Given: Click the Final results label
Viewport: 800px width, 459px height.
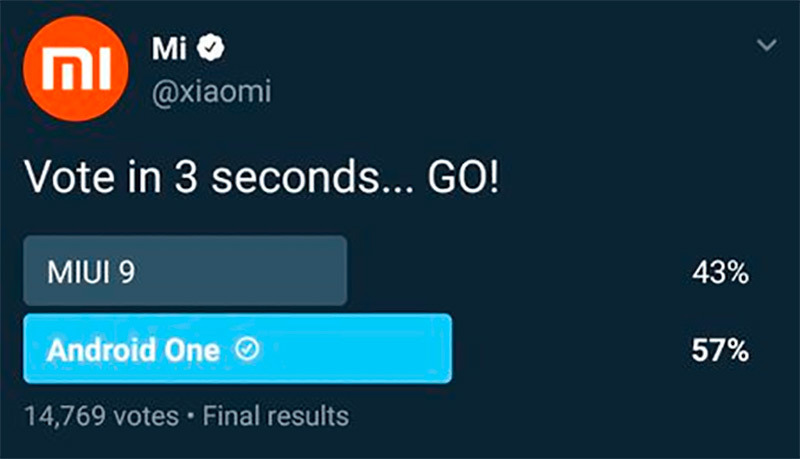Looking at the screenshot, I should click(x=275, y=415).
